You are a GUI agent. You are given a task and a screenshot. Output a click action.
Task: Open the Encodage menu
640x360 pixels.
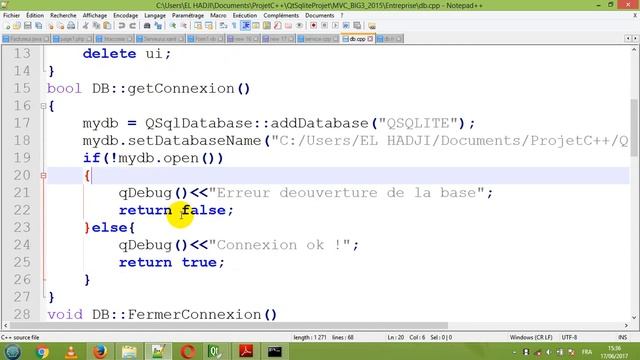[x=126, y=15]
